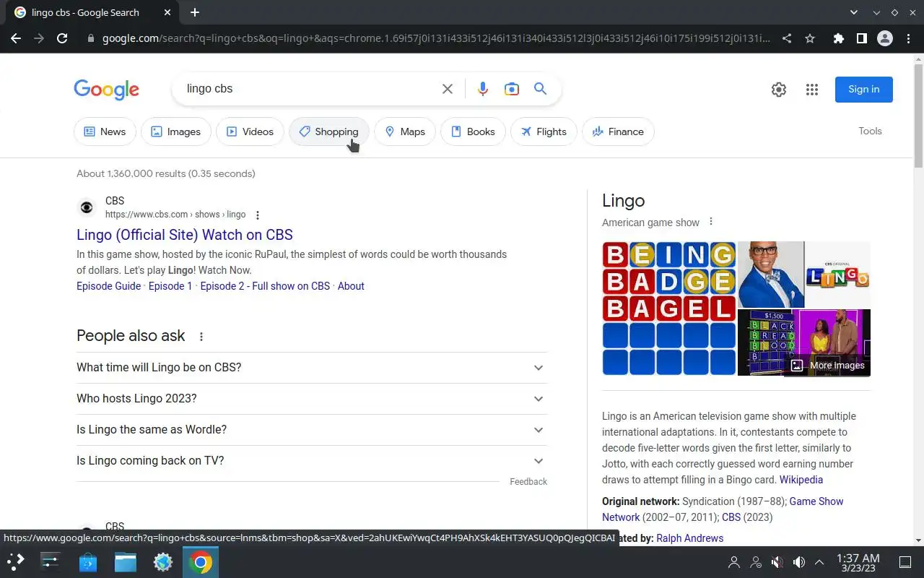This screenshot has height=578, width=924.
Task: Click the Sign in button
Action: (864, 90)
